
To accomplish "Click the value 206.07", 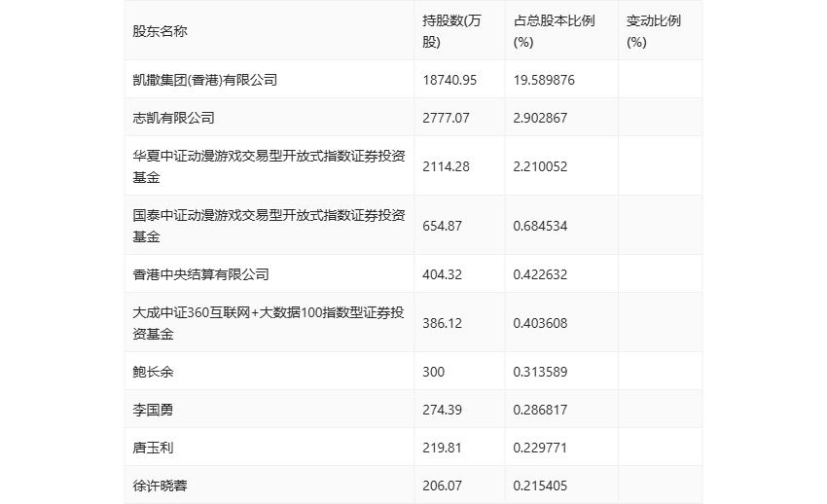I will [442, 486].
